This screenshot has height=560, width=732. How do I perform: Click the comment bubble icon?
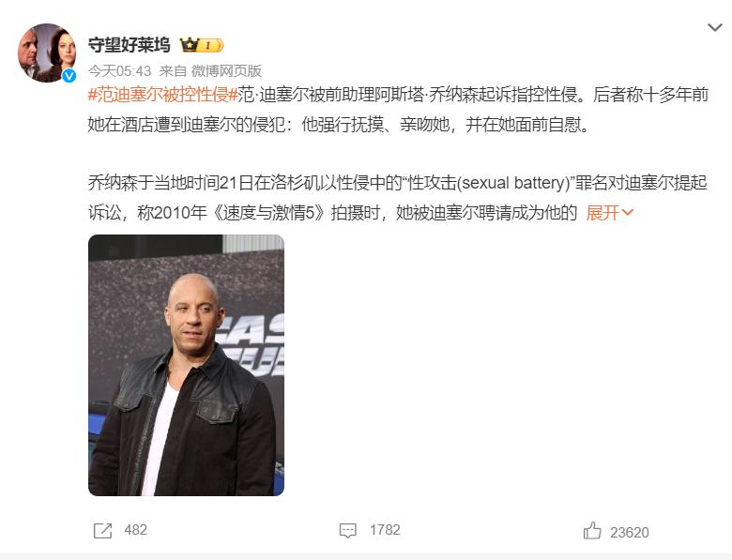(348, 531)
